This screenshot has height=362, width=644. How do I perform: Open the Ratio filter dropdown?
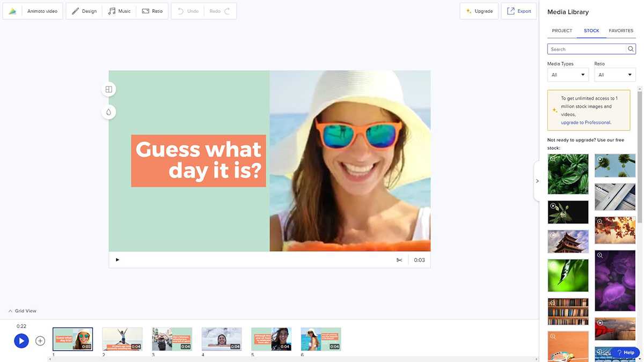614,75
